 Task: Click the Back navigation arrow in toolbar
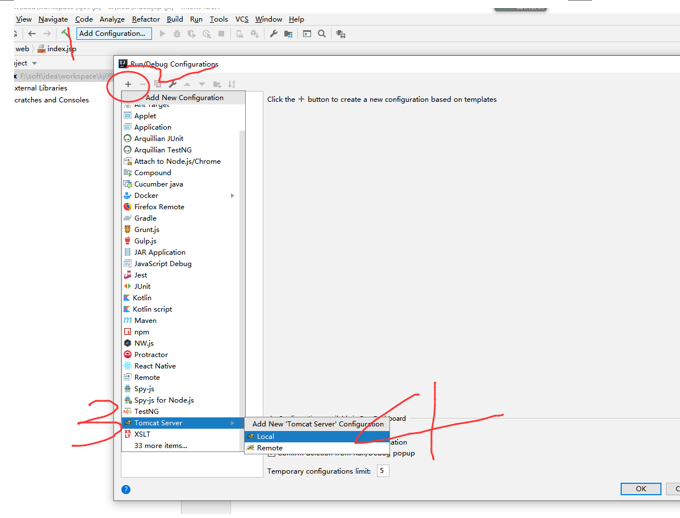pyautogui.click(x=32, y=33)
